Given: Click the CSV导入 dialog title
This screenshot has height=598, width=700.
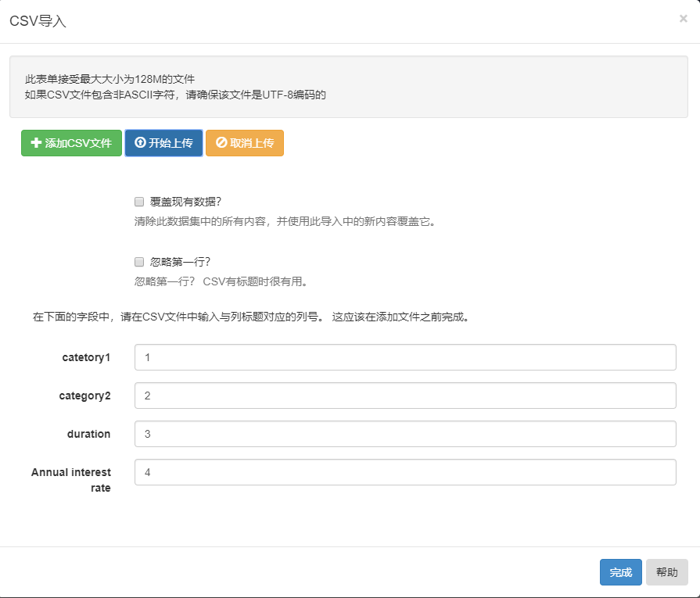Looking at the screenshot, I should click(x=38, y=21).
